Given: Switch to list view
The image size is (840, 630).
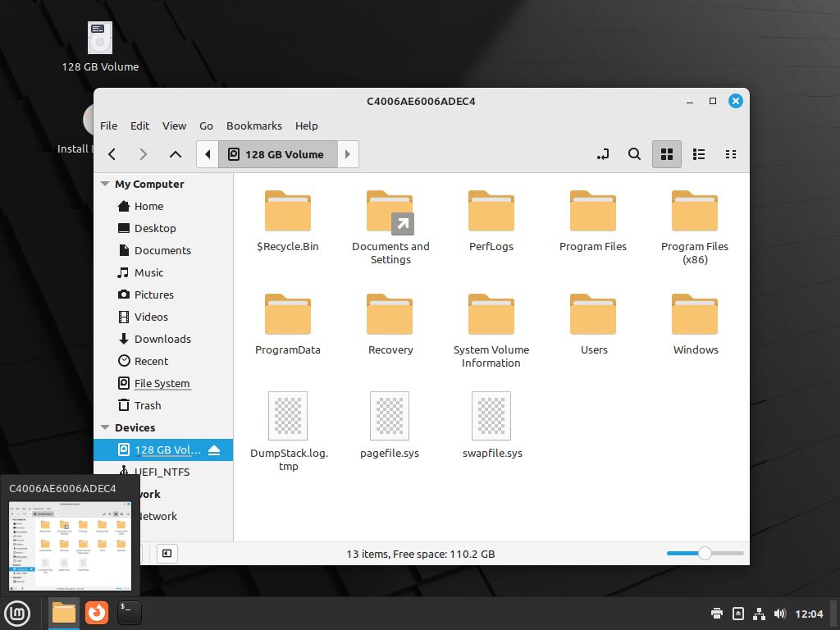Looking at the screenshot, I should pyautogui.click(x=699, y=154).
